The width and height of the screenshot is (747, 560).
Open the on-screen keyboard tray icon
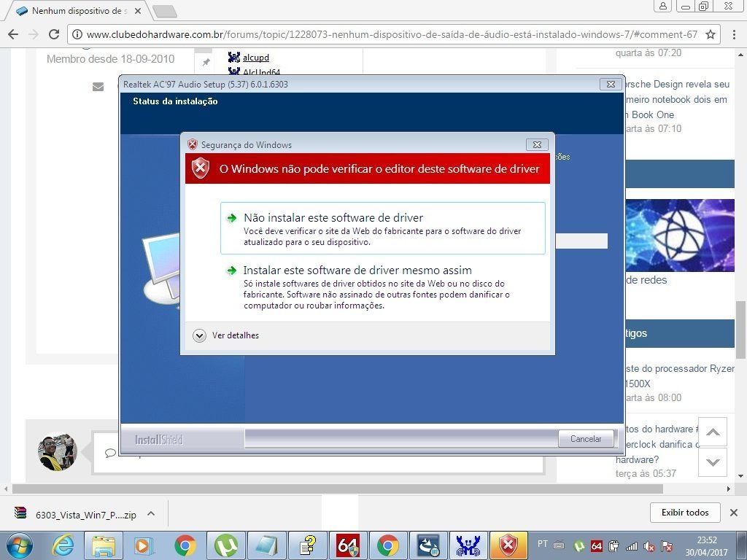point(559,545)
